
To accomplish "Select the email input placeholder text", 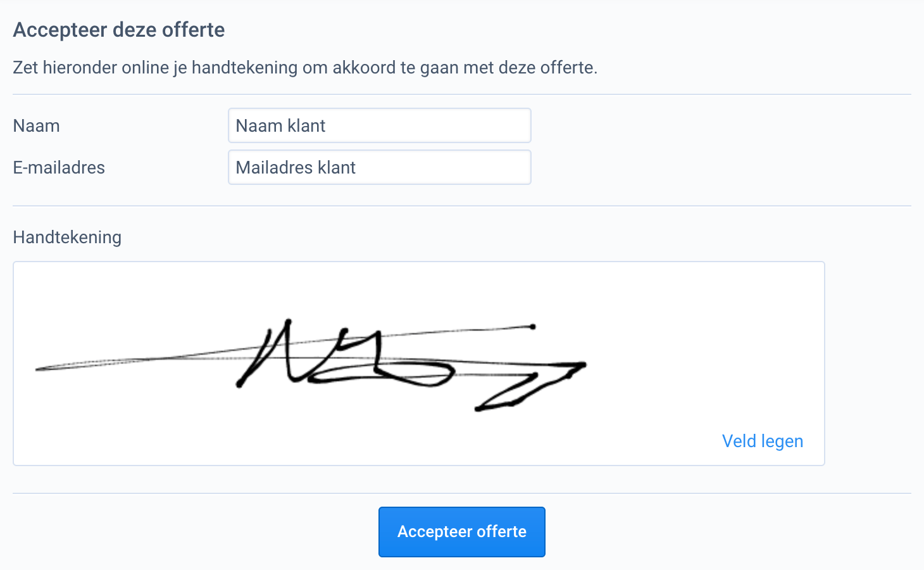I will [296, 167].
